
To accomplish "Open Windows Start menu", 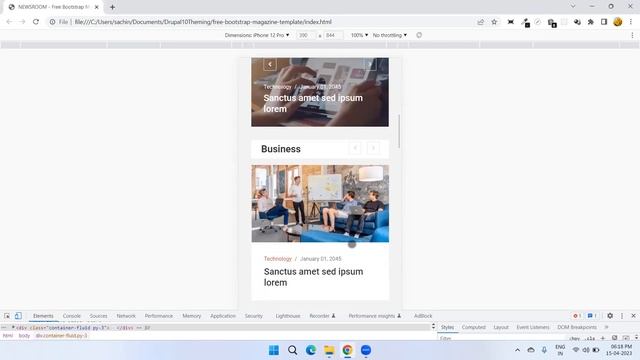I will point(274,350).
